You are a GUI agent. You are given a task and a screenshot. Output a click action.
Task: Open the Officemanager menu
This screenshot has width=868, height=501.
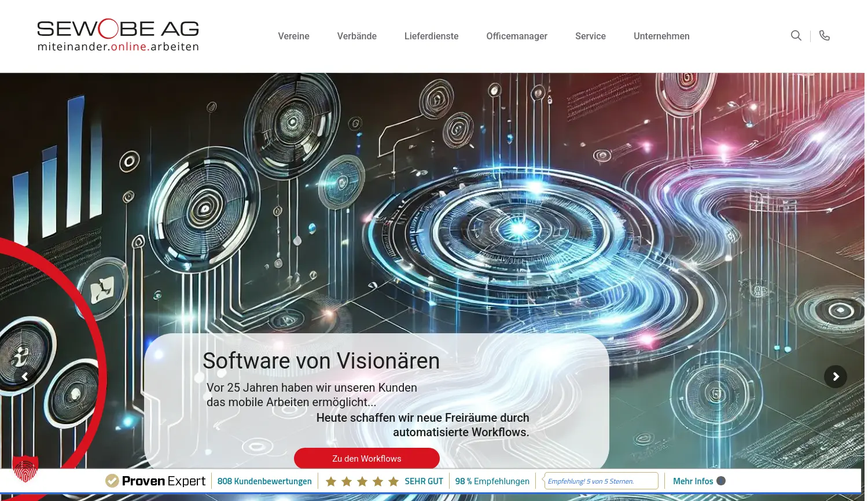coord(517,36)
